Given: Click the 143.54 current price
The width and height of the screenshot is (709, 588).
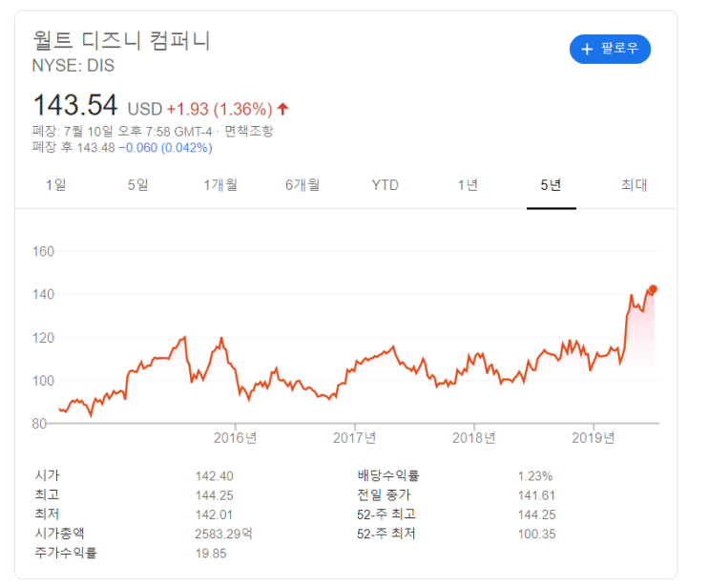Looking at the screenshot, I should point(75,105).
